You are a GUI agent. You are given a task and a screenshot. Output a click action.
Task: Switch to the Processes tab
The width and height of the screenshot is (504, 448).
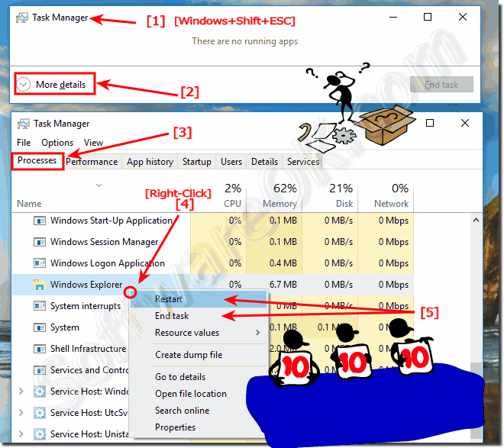pyautogui.click(x=37, y=160)
